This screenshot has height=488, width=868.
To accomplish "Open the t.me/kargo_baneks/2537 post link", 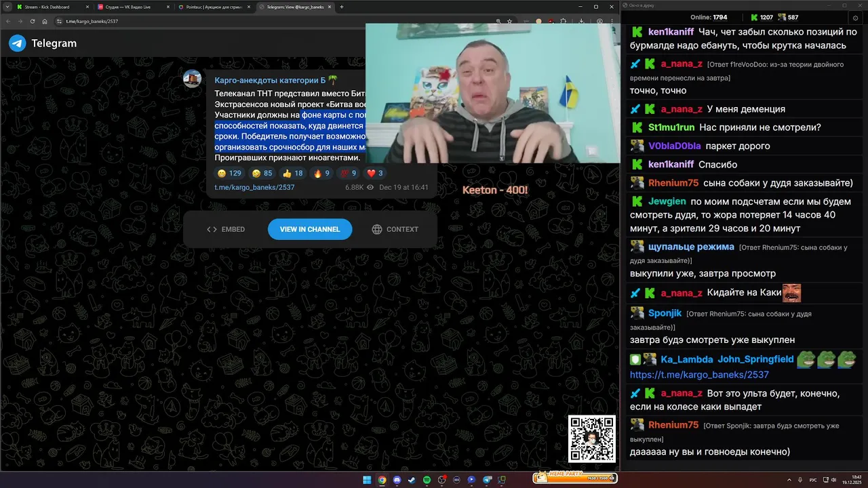I will tap(254, 187).
